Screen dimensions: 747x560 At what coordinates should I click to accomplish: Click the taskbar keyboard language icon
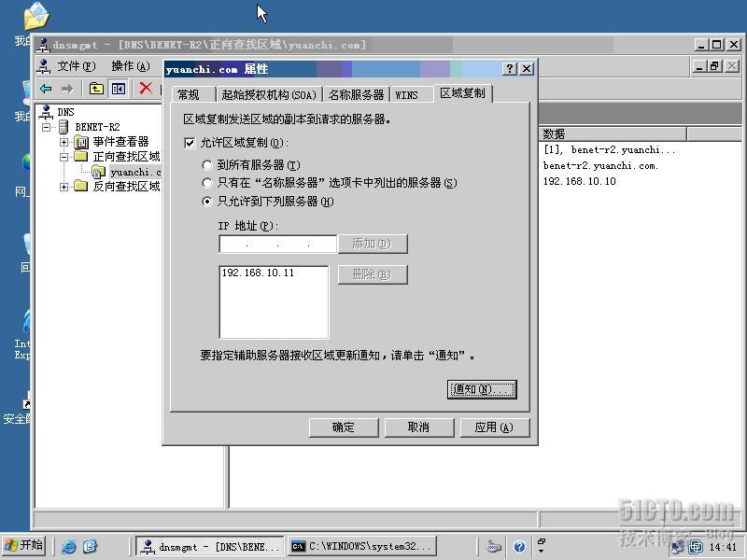coord(494,546)
